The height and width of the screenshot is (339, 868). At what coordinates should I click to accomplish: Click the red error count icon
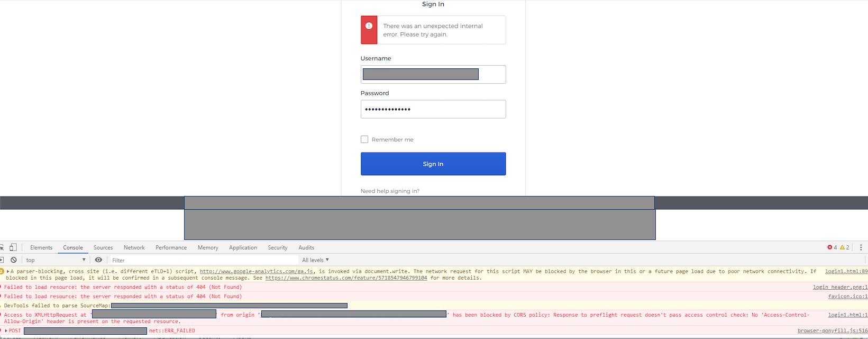[829, 247]
